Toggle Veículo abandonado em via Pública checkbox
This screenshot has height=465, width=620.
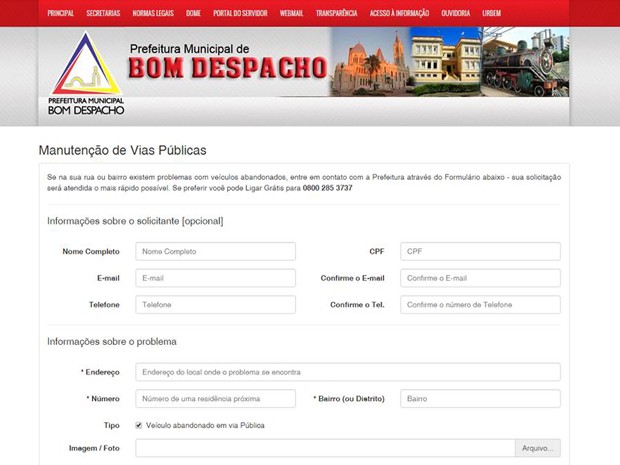pos(139,425)
